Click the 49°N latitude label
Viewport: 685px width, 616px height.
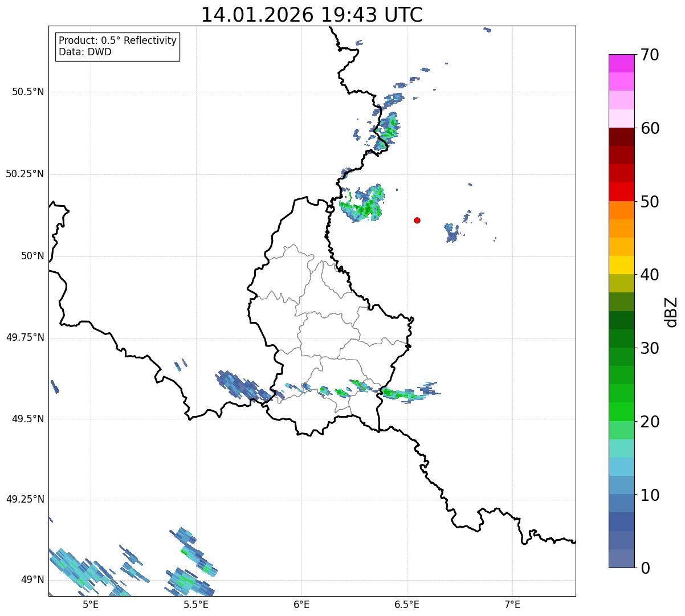(x=32, y=580)
